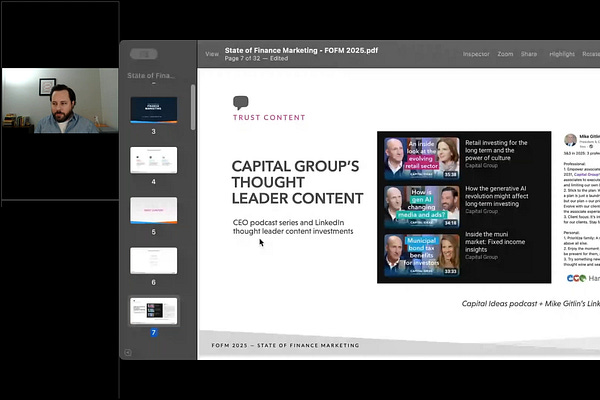Click the Share toolbar item

pos(529,54)
